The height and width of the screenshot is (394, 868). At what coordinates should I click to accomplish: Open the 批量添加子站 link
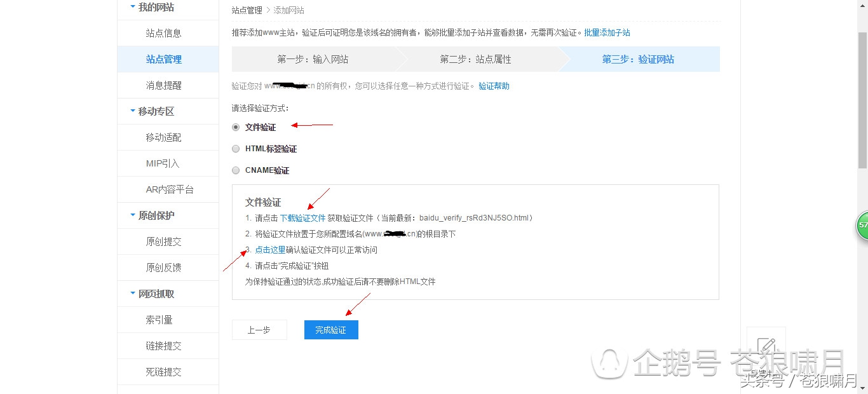[x=607, y=32]
